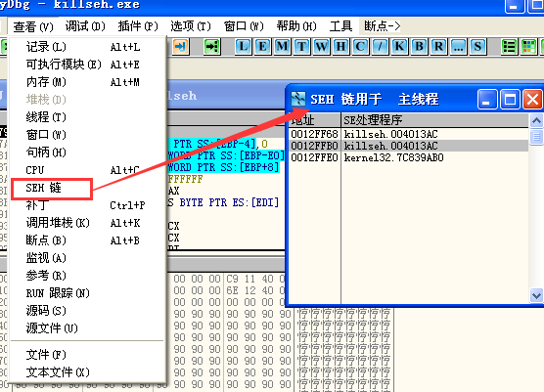Viewport: 544px width, 392px height.
Task: Click the orange arrow execute-till-return icon
Action: coord(180,46)
